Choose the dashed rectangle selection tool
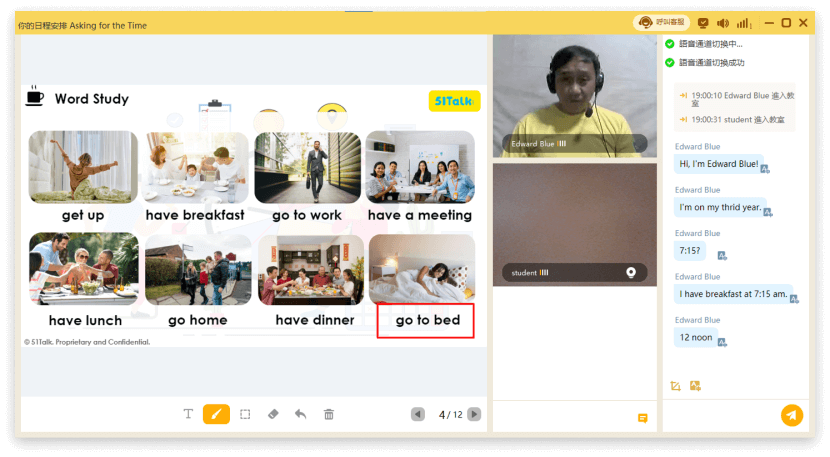Screen dimensions: 830x457 coord(245,414)
